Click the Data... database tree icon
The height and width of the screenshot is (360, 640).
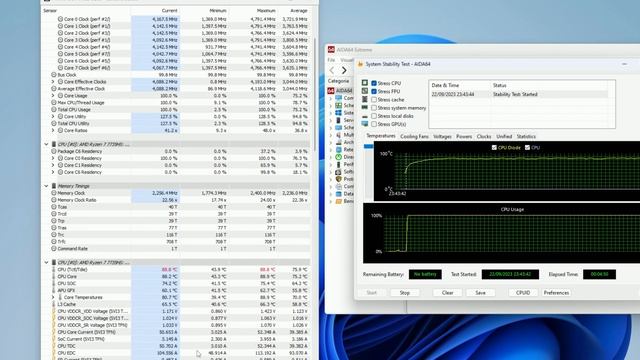click(x=338, y=193)
